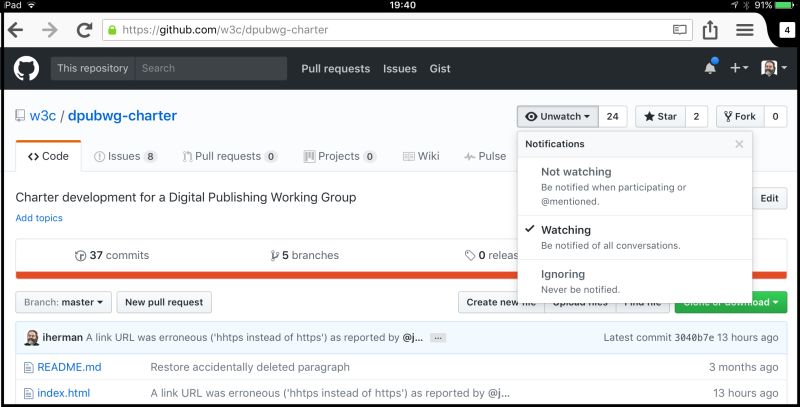
Task: View the 2 stargazers count
Action: [696, 116]
